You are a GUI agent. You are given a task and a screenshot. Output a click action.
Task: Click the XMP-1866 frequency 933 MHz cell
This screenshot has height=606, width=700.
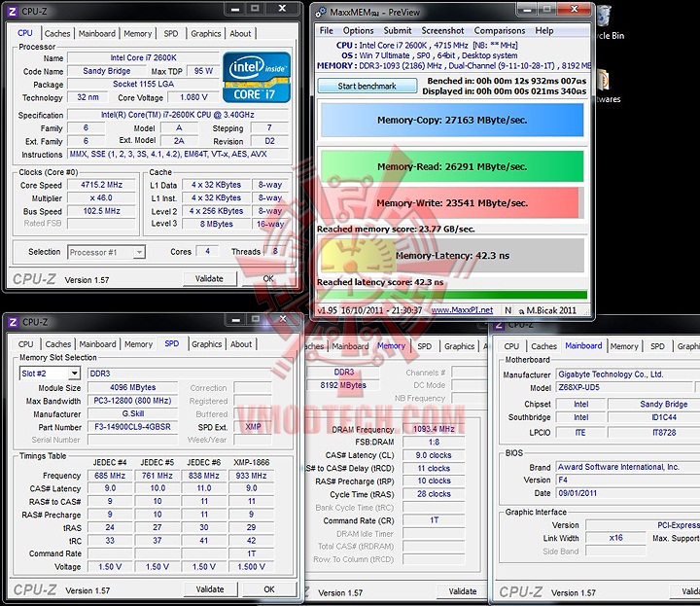coord(252,476)
